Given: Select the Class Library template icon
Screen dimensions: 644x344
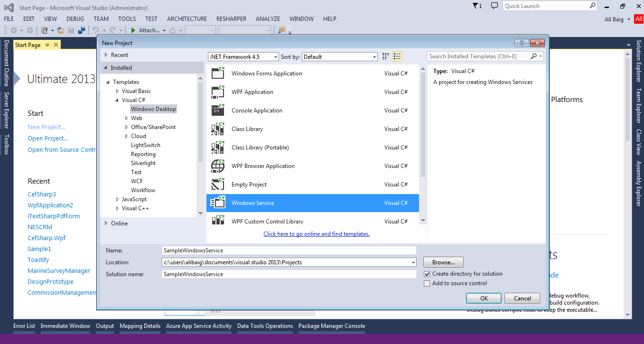Looking at the screenshot, I should (x=218, y=129).
